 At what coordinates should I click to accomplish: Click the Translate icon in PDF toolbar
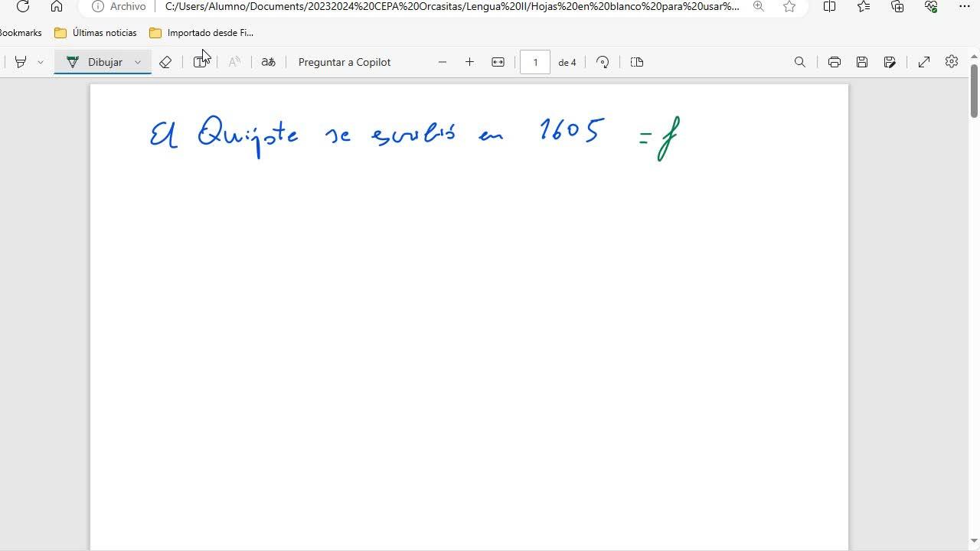click(268, 62)
